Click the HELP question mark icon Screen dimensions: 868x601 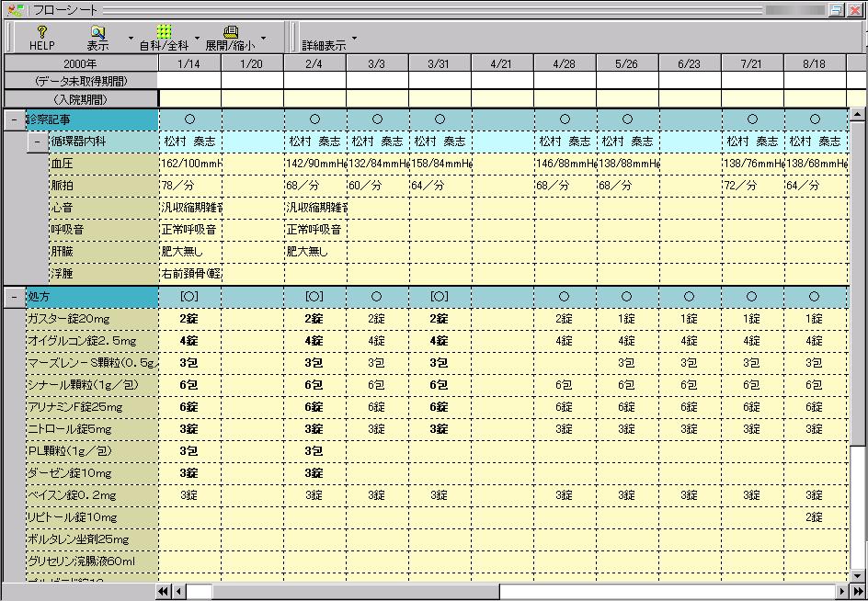pos(41,31)
